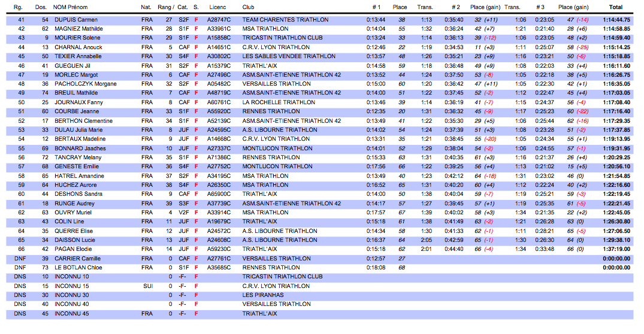Select INCONNU 40 entry
Screen dimensions: 644x334
[71, 303]
